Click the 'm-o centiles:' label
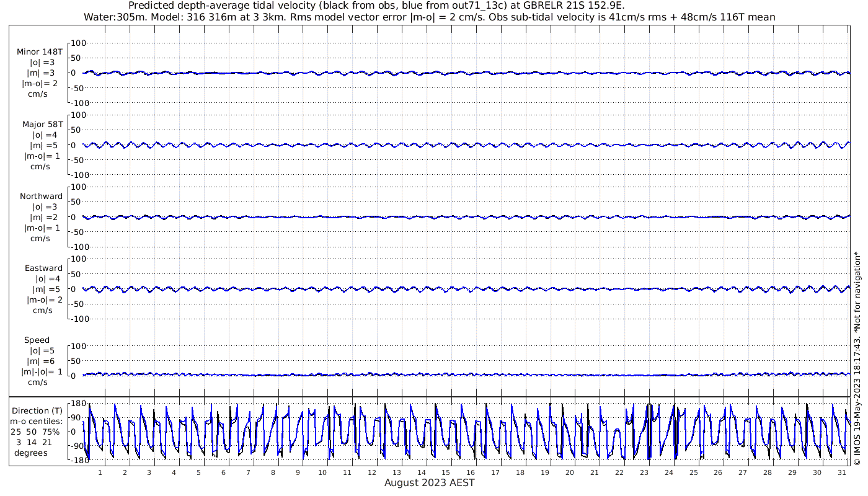Screen dimensions: 868x496 pos(36,421)
